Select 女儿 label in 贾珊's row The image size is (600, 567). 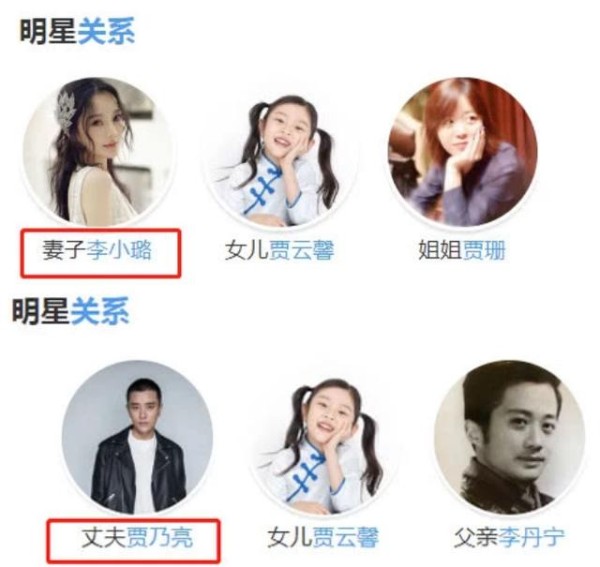click(x=247, y=250)
